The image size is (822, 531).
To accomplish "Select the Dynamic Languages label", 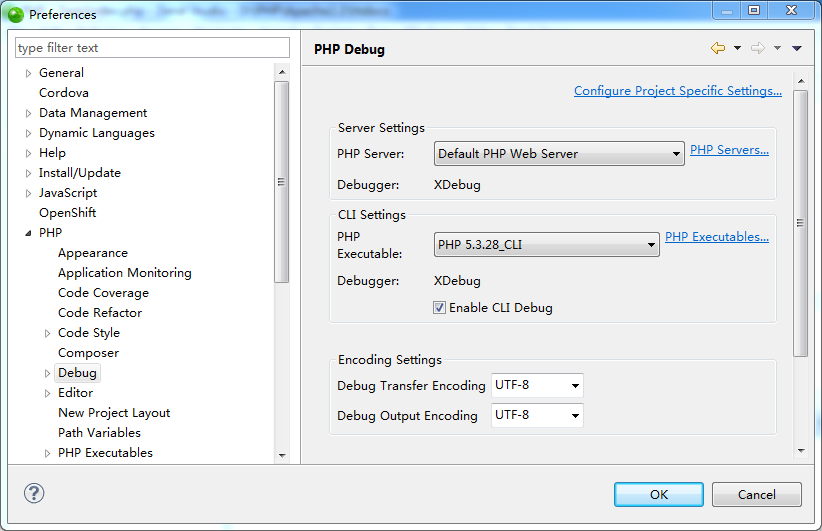I will 97,133.
